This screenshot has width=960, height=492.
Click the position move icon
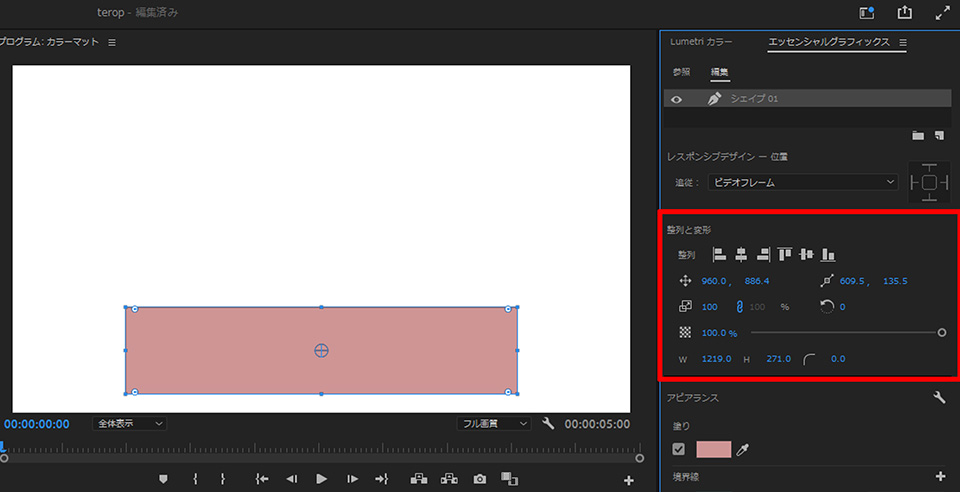coord(685,281)
